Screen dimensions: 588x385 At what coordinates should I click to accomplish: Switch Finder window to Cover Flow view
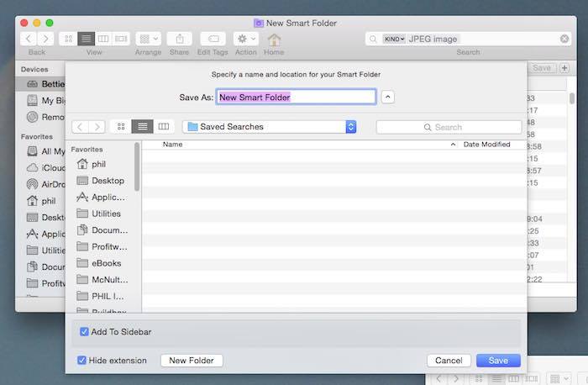coord(121,39)
